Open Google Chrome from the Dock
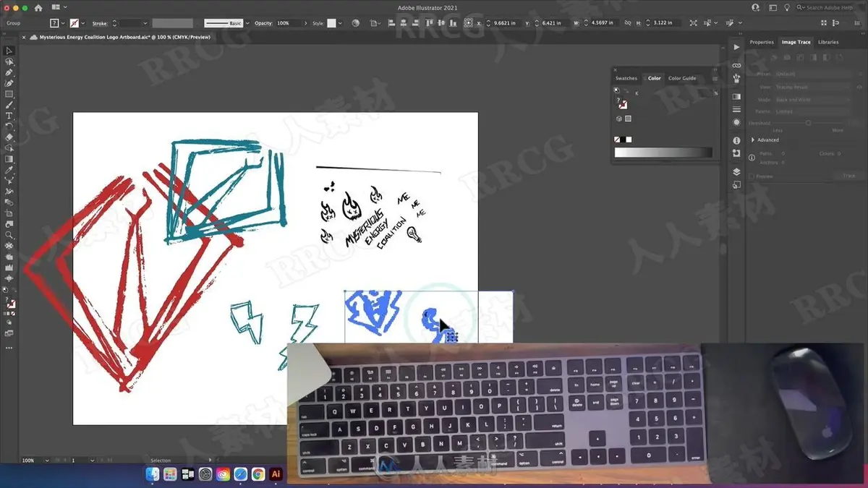Image resolution: width=868 pixels, height=488 pixels. (x=258, y=474)
